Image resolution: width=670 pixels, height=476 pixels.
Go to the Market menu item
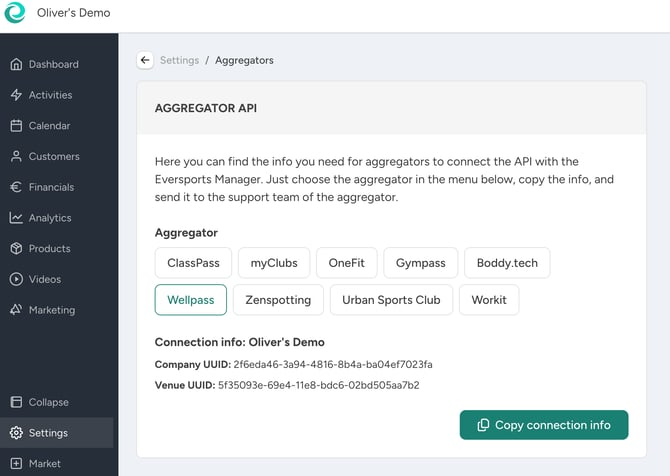click(44, 464)
